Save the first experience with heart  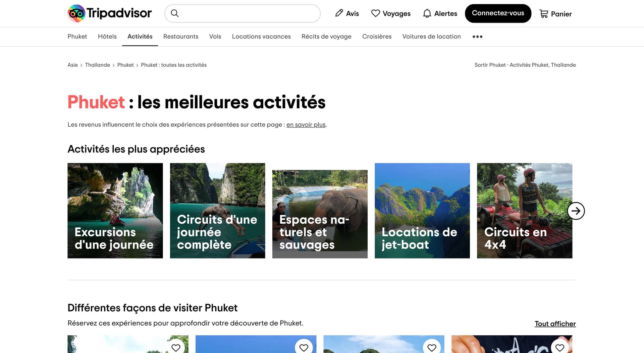click(176, 347)
